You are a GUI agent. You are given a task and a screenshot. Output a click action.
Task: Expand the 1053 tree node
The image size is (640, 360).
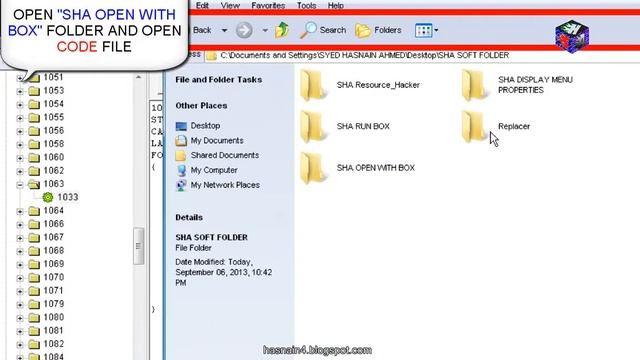(20, 91)
